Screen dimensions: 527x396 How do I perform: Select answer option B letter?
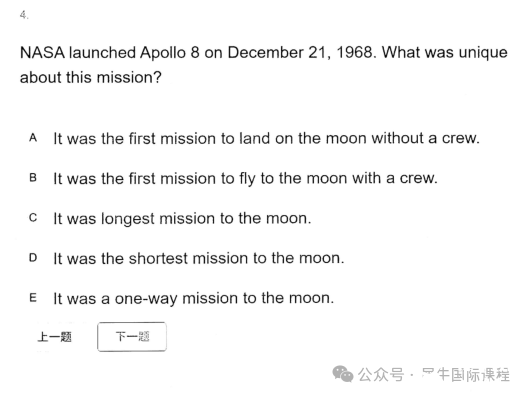[x=33, y=177]
